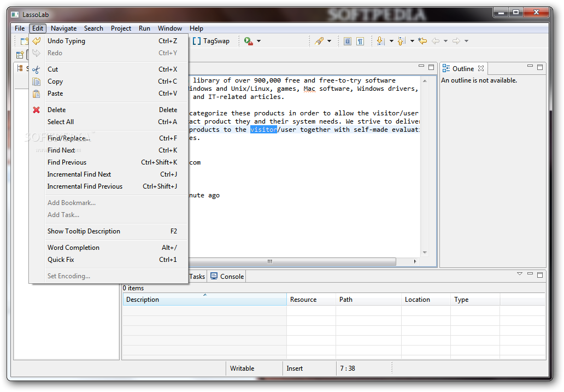Choose Paste in the Edit menu
Viewport: 564px width, 392px height.
(x=109, y=93)
